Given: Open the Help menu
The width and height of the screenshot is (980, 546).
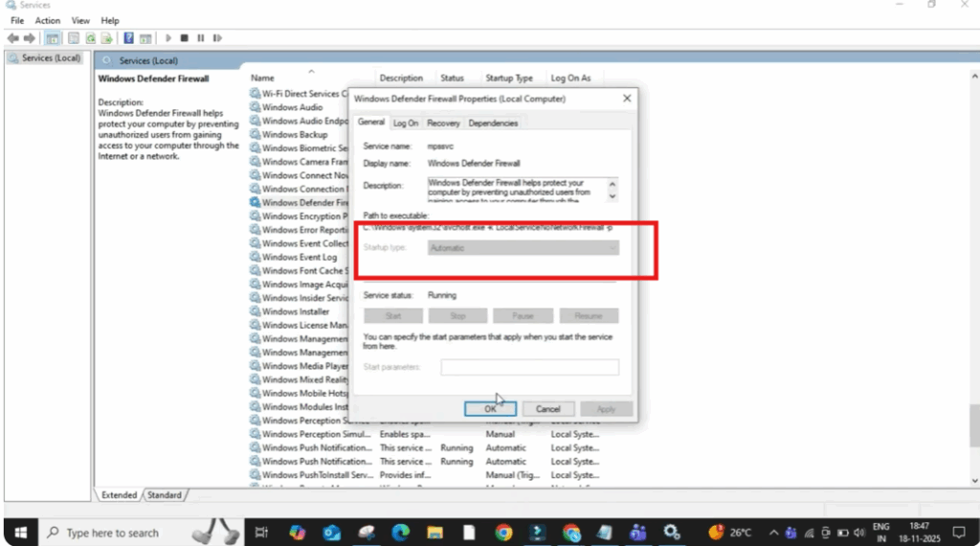Looking at the screenshot, I should [x=110, y=21].
